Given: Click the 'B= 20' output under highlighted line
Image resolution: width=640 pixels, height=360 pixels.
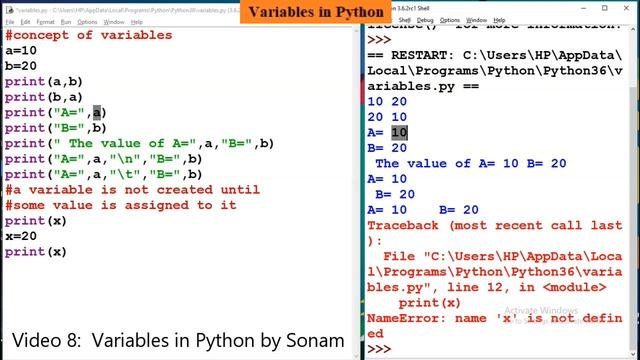Looking at the screenshot, I should point(387,148).
